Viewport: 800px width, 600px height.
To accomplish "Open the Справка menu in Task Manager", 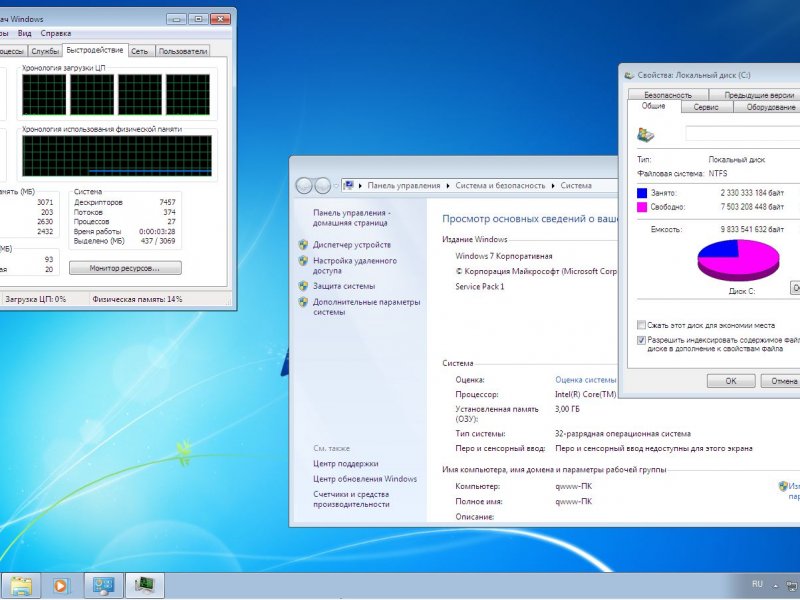I will (55, 33).
